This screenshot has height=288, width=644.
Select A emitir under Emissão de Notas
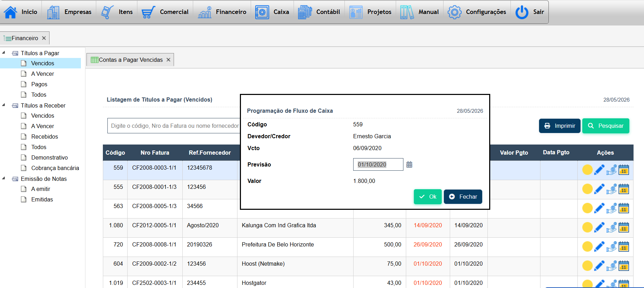[41, 189]
